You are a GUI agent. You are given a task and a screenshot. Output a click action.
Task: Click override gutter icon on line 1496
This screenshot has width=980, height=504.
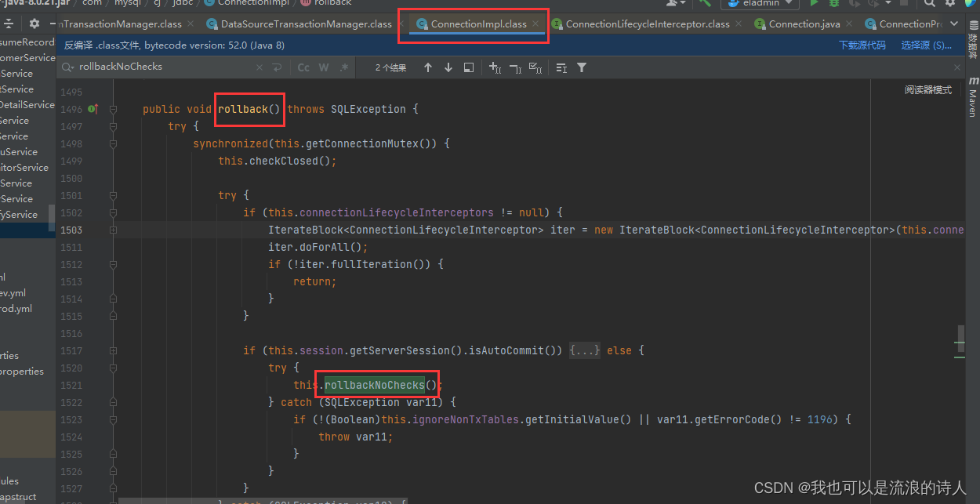coord(93,109)
